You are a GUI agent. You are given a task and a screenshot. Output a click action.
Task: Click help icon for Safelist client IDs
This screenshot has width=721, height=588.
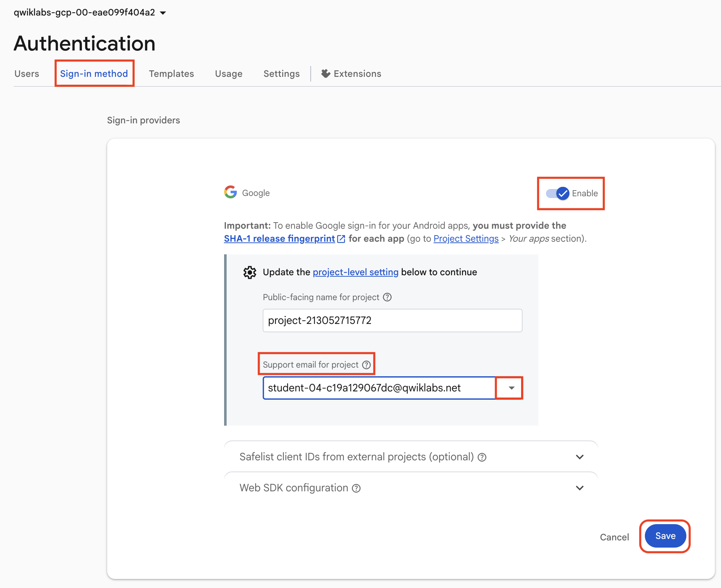[482, 457]
